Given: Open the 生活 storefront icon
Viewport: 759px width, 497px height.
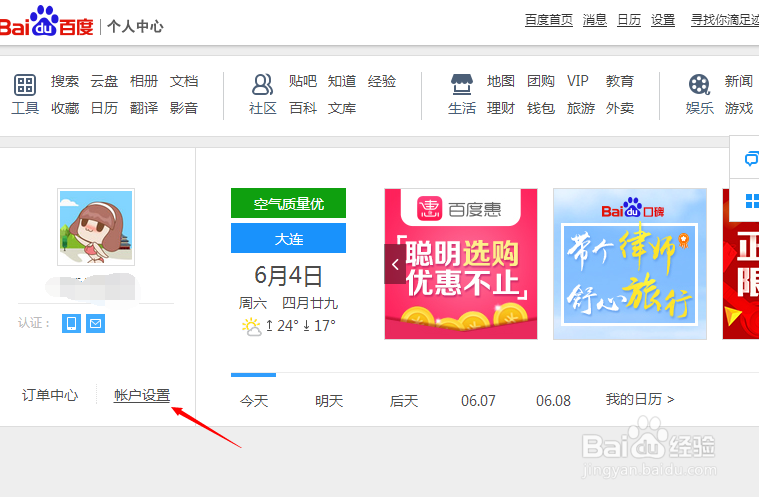Looking at the screenshot, I should [x=462, y=84].
